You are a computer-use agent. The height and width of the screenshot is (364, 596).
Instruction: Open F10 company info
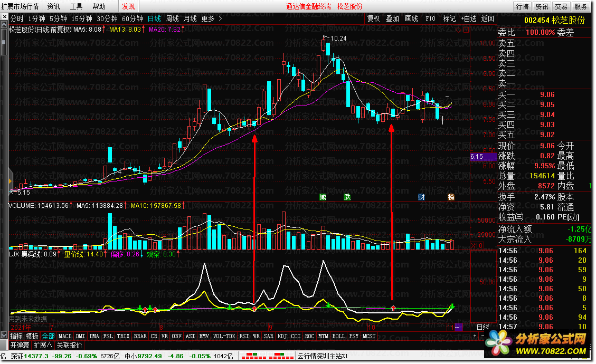(430, 18)
